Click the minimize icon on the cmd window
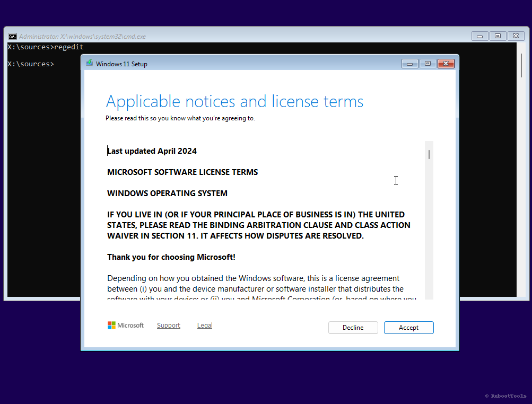 [x=480, y=36]
